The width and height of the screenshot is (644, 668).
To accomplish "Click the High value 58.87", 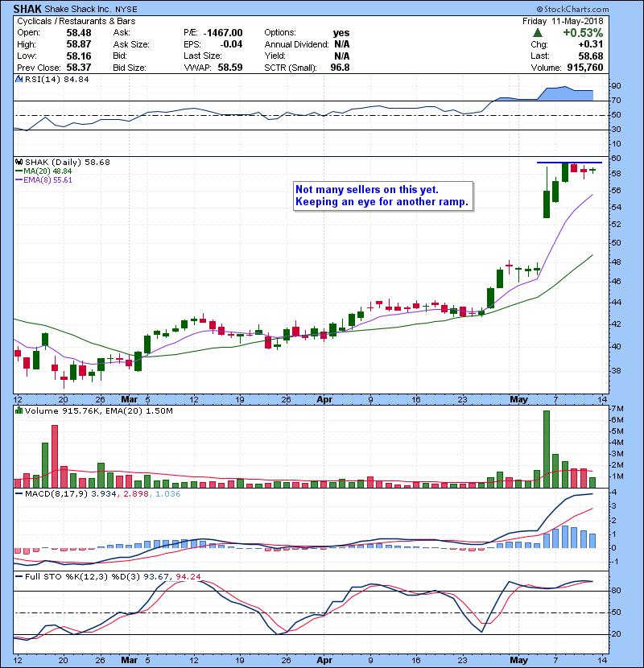I will [78, 44].
